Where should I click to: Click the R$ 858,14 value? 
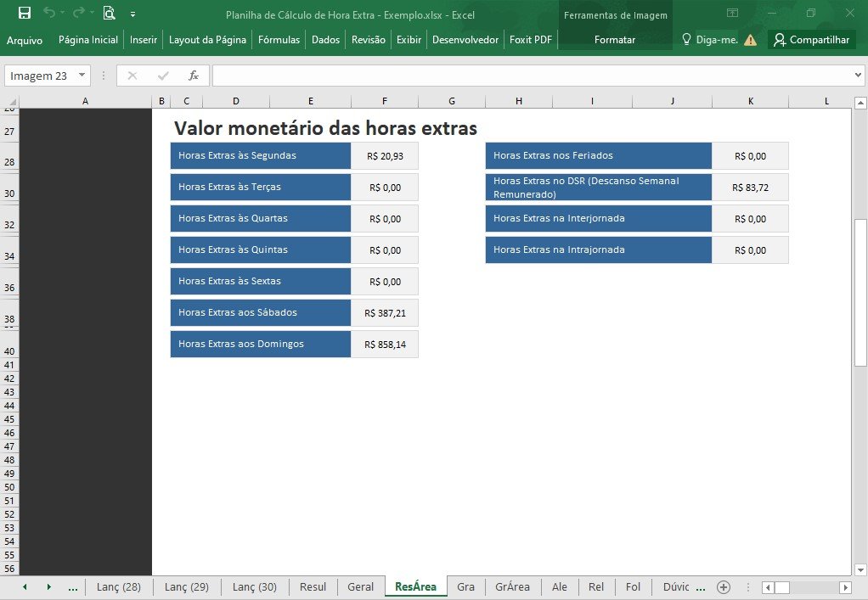pos(385,345)
